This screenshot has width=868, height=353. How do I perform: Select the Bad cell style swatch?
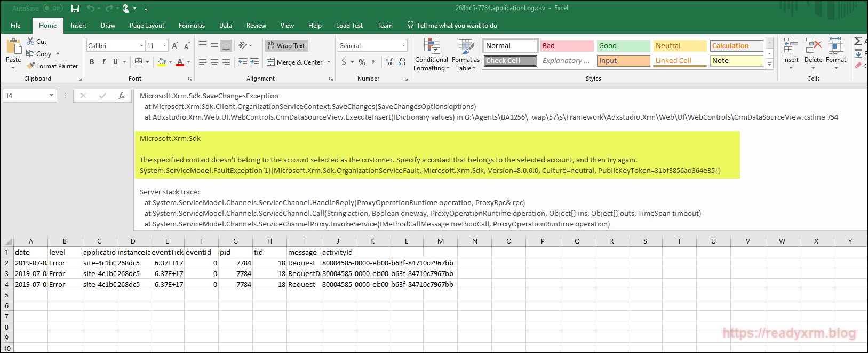pyautogui.click(x=567, y=45)
